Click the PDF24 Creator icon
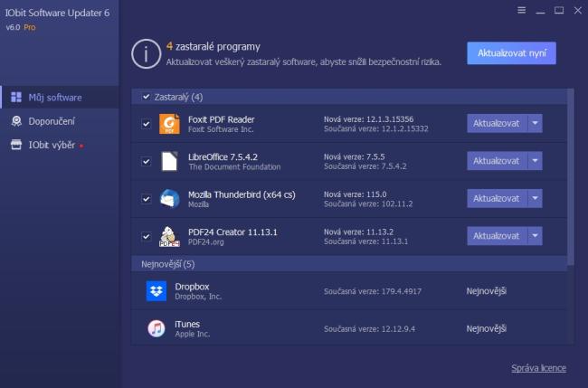This screenshot has height=388, width=588. (x=169, y=237)
